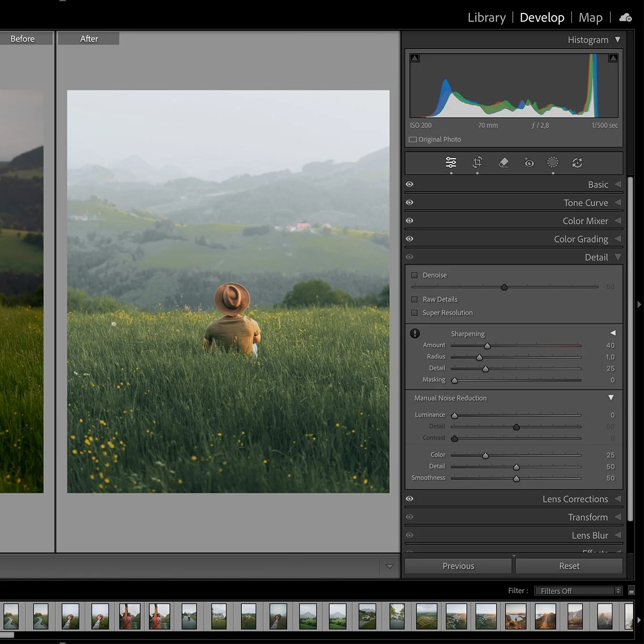Click the After view label
This screenshot has width=644, height=644.
(89, 39)
